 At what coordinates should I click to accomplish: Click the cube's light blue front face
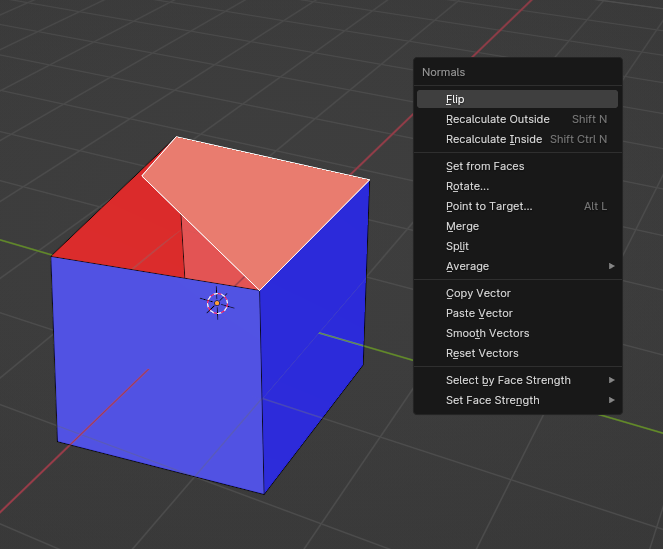159,374
